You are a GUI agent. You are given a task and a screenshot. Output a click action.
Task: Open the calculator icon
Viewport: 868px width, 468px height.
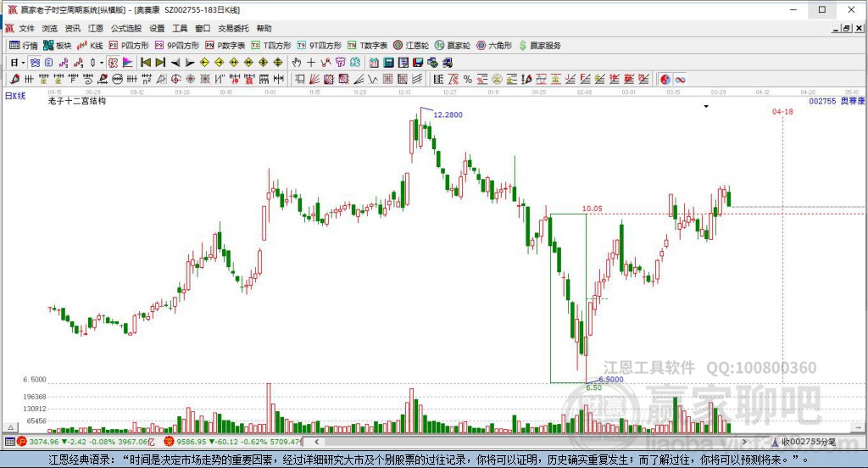(x=388, y=63)
